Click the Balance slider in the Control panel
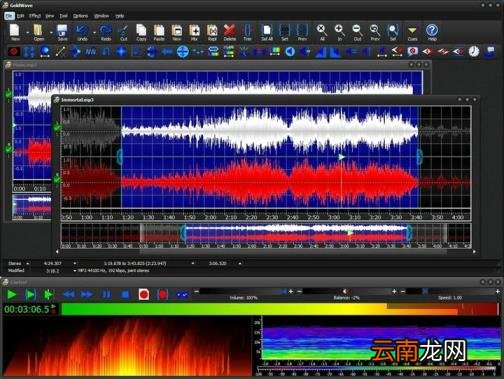 347,291
